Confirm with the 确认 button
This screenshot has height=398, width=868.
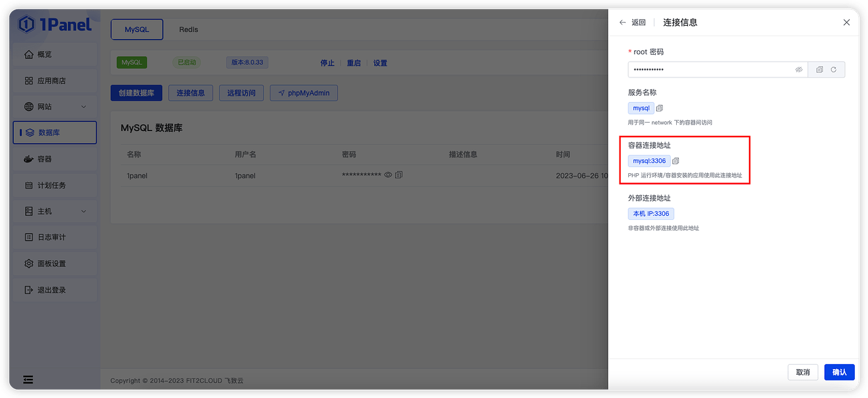(x=840, y=372)
